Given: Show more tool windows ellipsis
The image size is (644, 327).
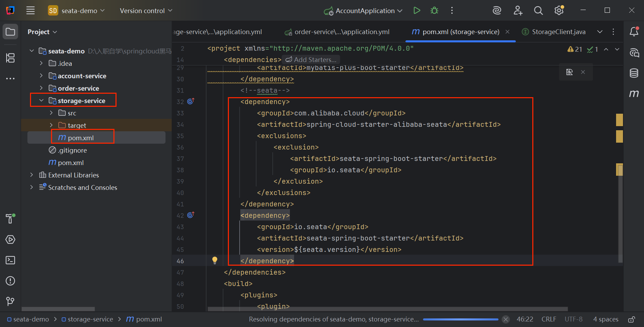Looking at the screenshot, I should [x=10, y=79].
